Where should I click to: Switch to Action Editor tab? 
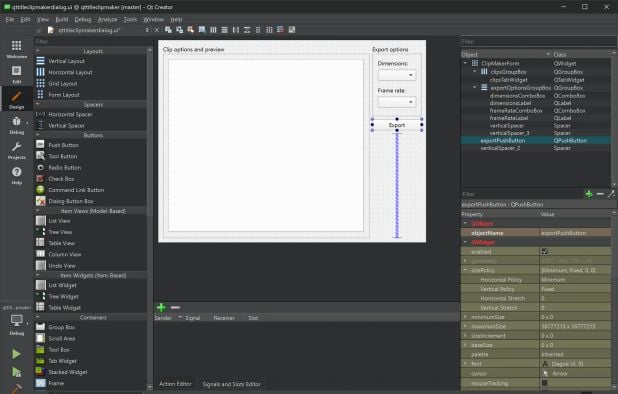point(175,384)
